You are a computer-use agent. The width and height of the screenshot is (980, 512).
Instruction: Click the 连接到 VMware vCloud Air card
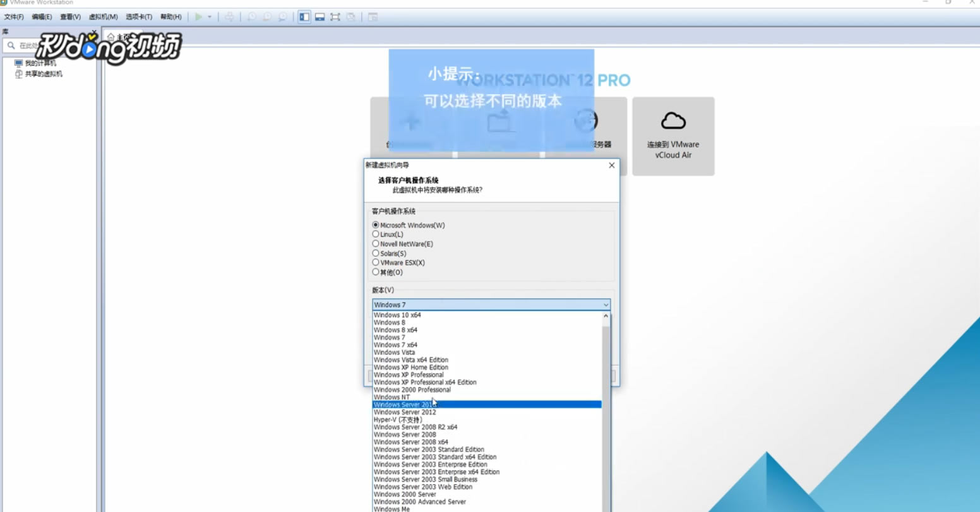673,136
